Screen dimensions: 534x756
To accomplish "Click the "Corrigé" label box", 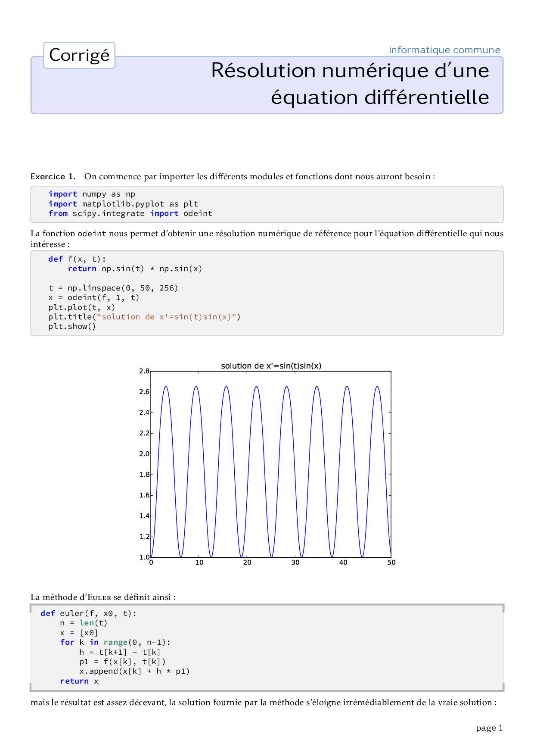I will (x=79, y=55).
